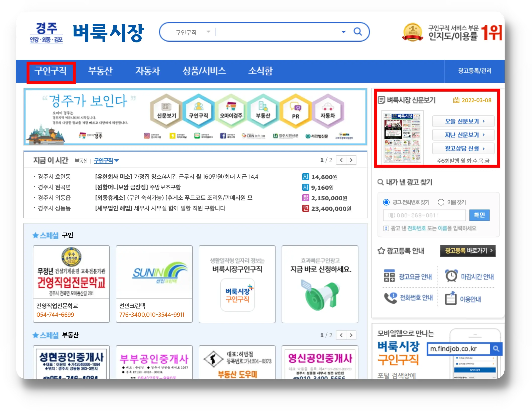Click the 신문보기 hexagon icon in banner
532x411 pixels.
pos(166,111)
